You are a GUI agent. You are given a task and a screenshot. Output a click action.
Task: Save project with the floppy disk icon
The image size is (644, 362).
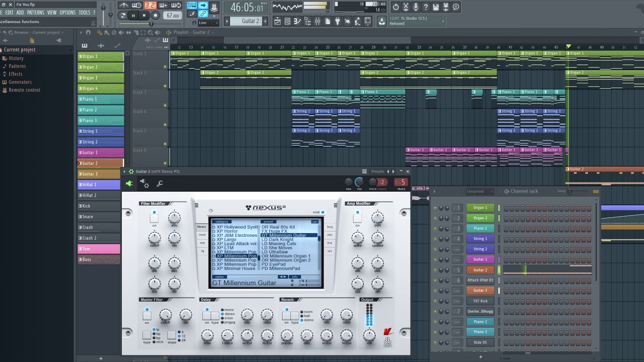(436, 7)
